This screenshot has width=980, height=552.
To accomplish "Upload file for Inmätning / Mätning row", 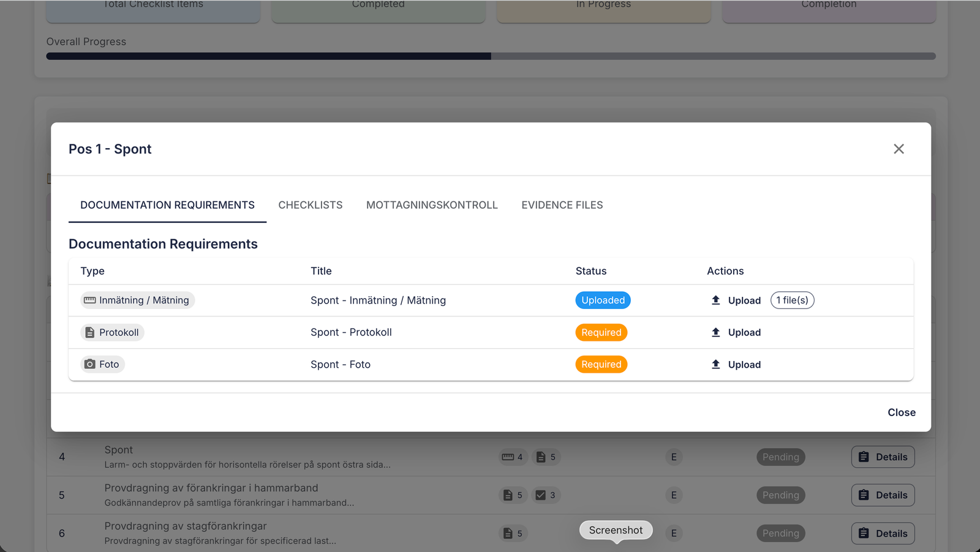I will pyautogui.click(x=736, y=300).
